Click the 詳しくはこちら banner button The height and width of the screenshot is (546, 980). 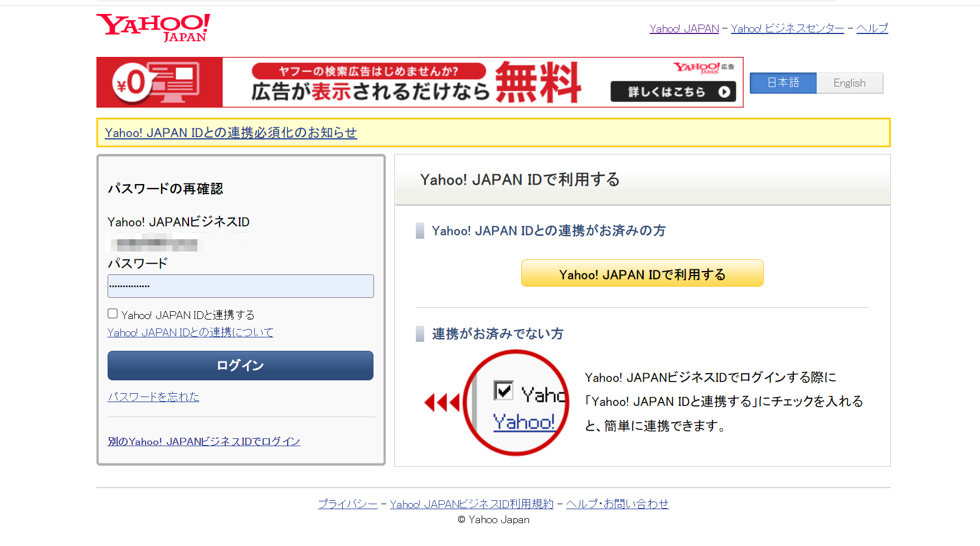[x=673, y=91]
